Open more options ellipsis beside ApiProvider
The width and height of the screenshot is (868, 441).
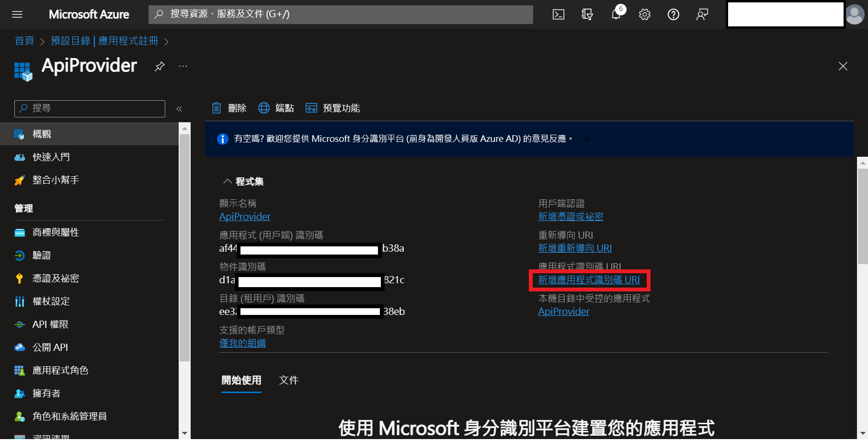pyautogui.click(x=183, y=66)
